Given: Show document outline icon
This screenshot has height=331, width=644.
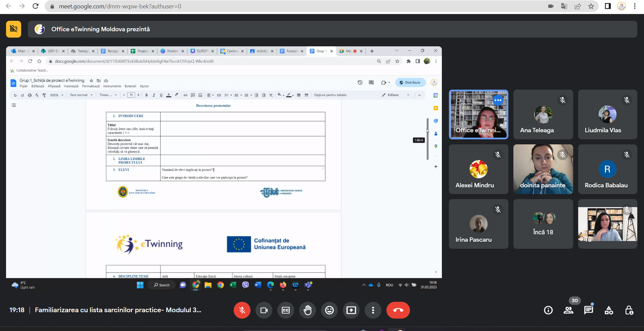Looking at the screenshot, I should pos(14,105).
